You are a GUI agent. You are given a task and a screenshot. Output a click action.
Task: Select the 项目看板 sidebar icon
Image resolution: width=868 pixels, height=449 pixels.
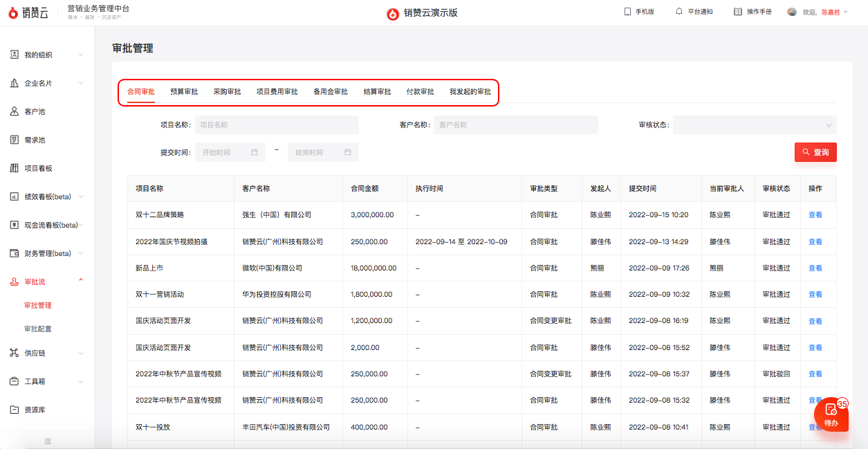[15, 168]
